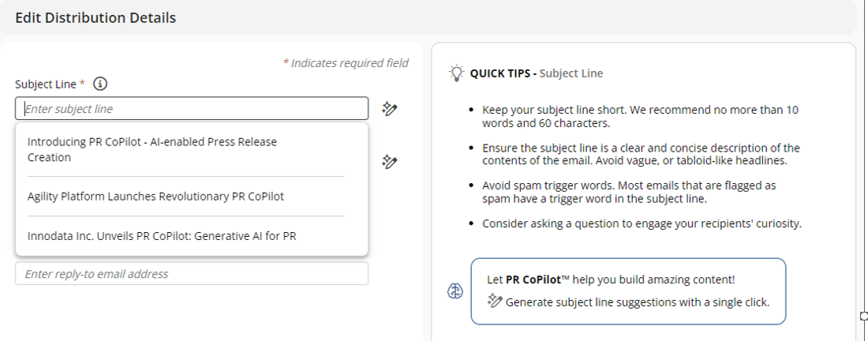Click the reply-to email address field
Image resolution: width=868 pixels, height=341 pixels.
(192, 274)
